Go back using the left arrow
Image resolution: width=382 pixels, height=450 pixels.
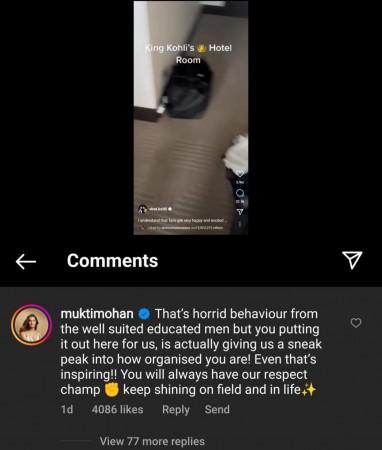coord(26,261)
